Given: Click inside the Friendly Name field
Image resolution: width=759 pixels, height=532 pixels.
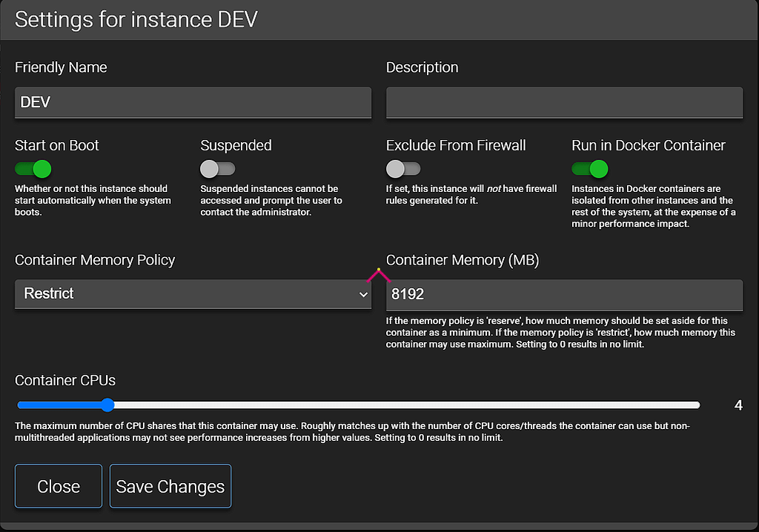Looking at the screenshot, I should point(193,102).
